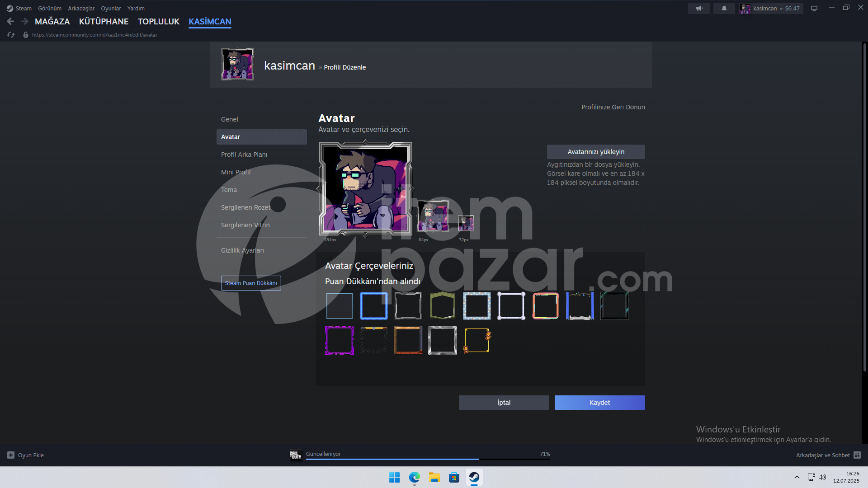Go back with the left arrow
This screenshot has height=488, width=868.
pyautogui.click(x=10, y=21)
